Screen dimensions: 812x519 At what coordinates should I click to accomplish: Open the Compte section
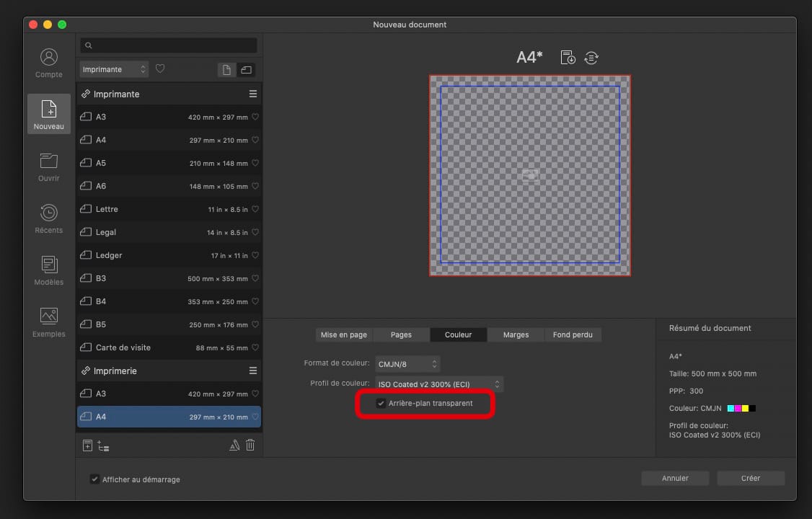coord(49,63)
